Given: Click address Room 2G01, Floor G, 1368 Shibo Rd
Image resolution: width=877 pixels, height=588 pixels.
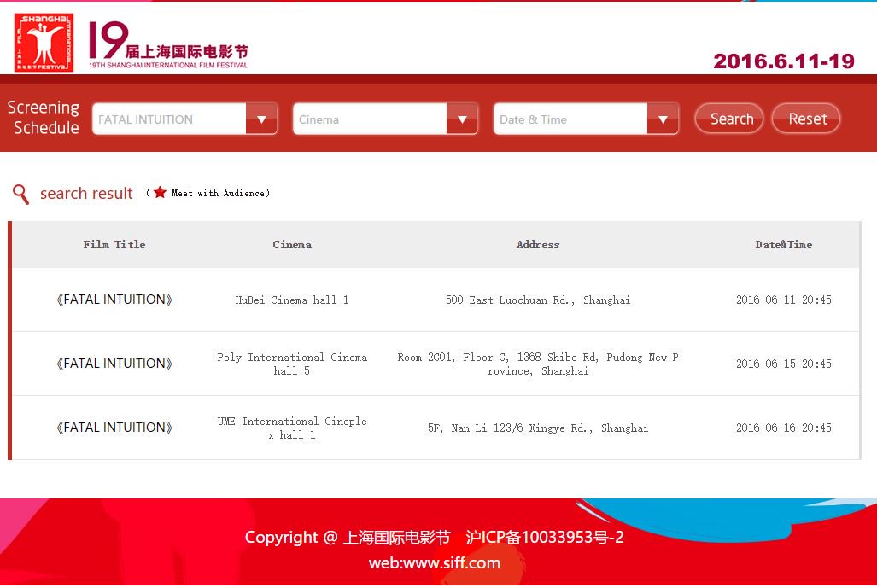Looking at the screenshot, I should pos(537,364).
